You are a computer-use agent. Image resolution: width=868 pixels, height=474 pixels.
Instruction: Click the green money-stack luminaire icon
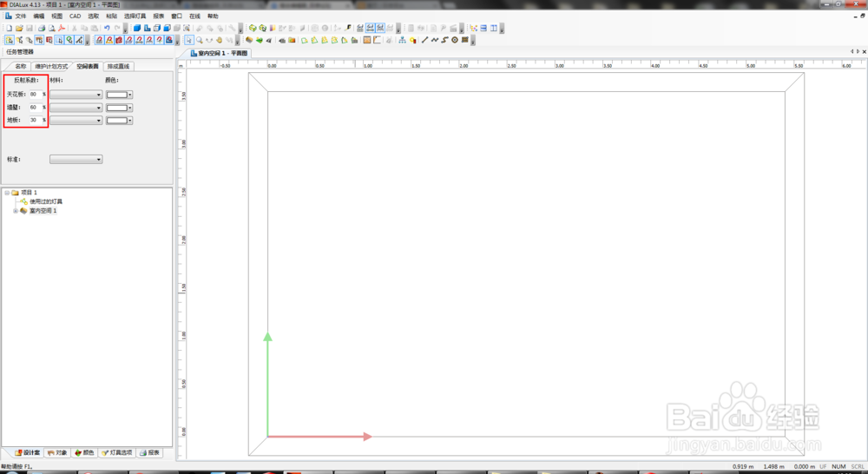[x=253, y=28]
